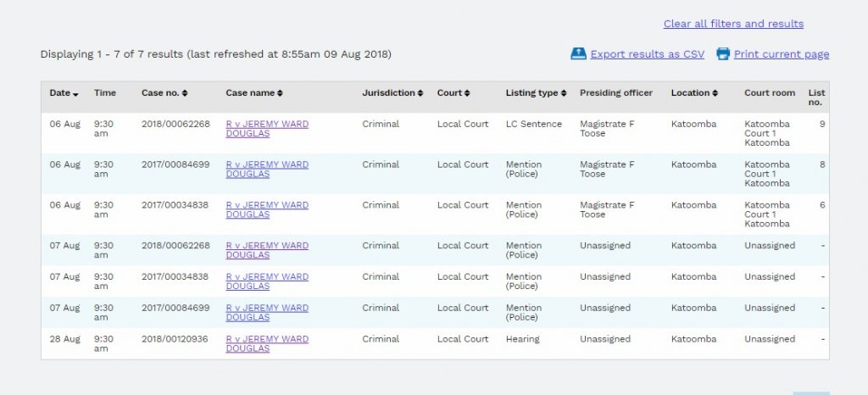
Task: Click the Court room column header
Action: (x=770, y=93)
